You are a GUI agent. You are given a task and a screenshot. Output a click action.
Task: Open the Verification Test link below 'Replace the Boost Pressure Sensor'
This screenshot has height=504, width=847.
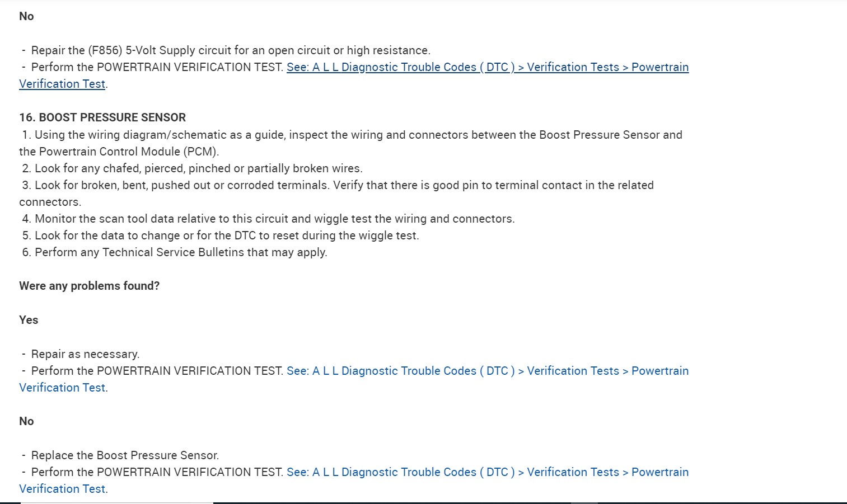coord(487,472)
